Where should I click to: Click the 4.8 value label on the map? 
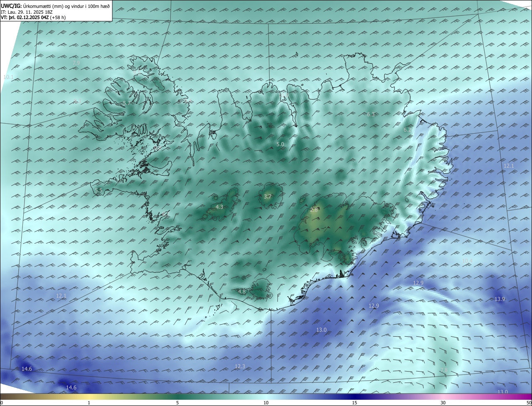pos(242,292)
